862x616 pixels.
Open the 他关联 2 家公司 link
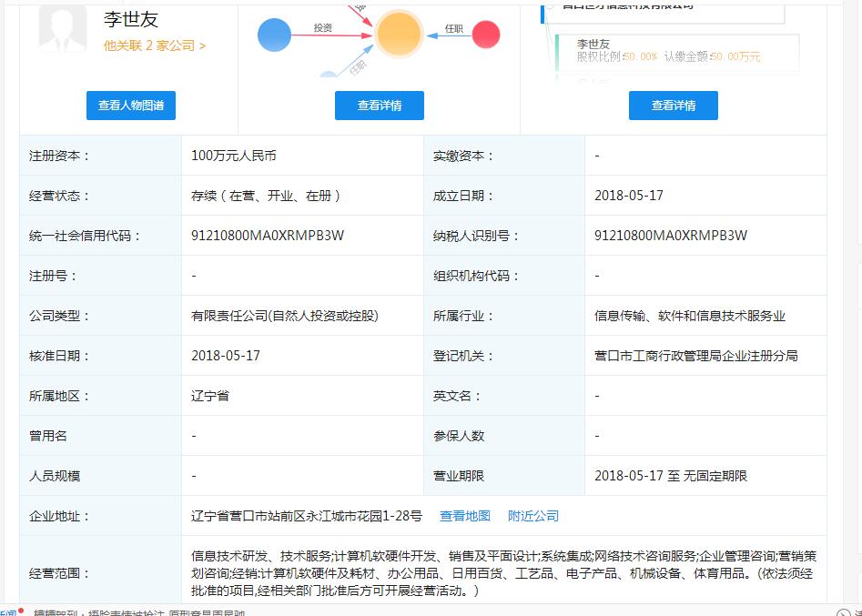pyautogui.click(x=154, y=45)
